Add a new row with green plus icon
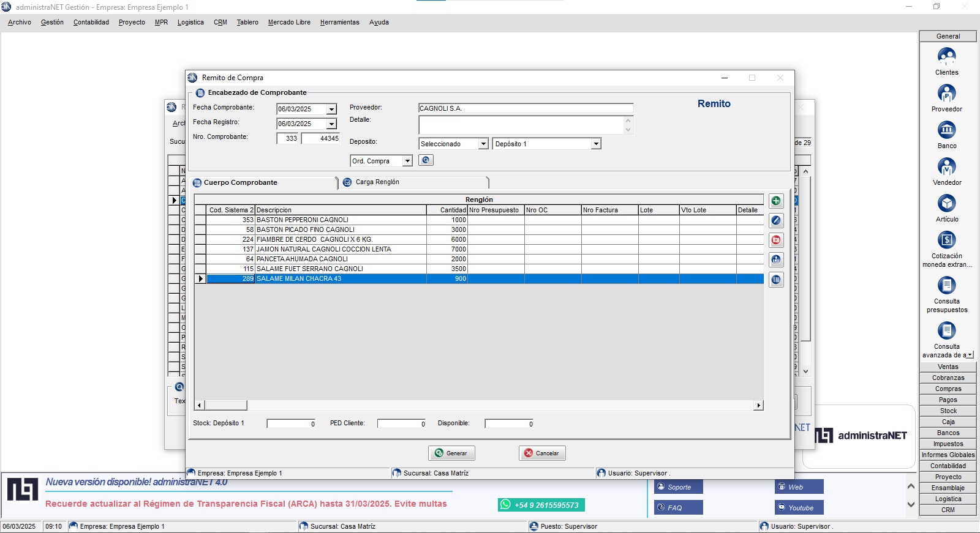 tap(776, 201)
